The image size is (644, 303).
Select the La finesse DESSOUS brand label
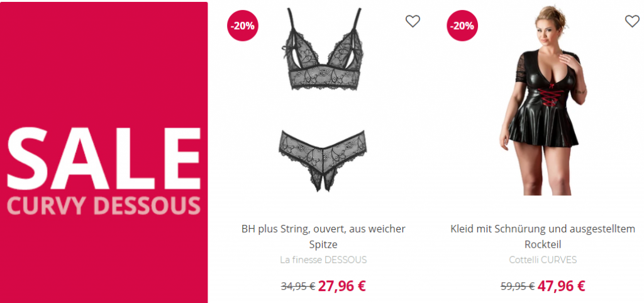tap(323, 260)
